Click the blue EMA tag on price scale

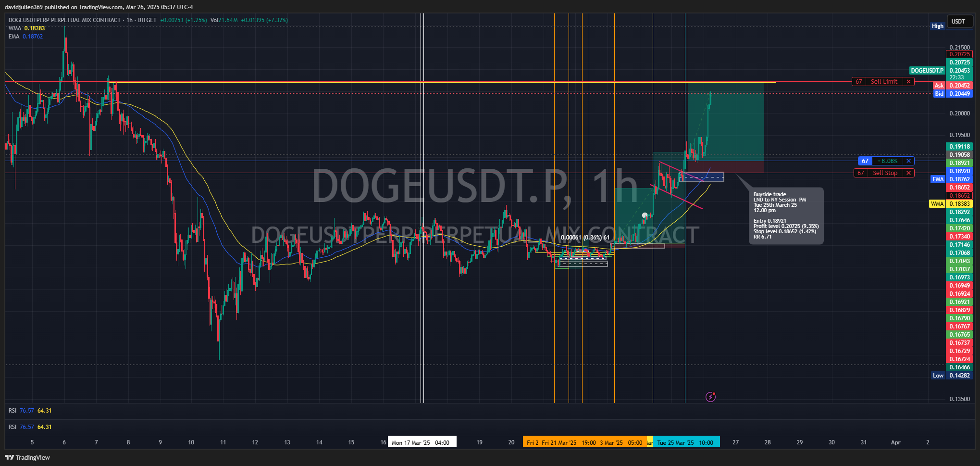(x=938, y=179)
